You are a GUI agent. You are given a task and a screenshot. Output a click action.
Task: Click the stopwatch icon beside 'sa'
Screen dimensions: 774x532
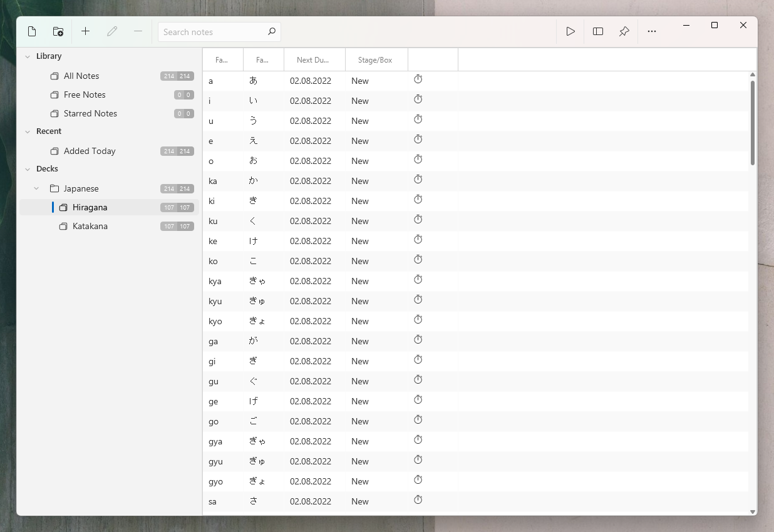(418, 500)
